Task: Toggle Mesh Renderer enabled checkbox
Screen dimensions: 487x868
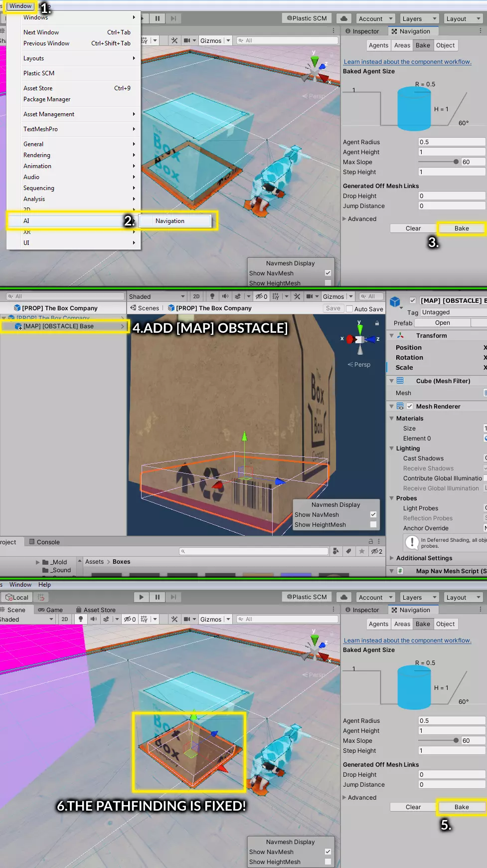Action: [x=410, y=406]
